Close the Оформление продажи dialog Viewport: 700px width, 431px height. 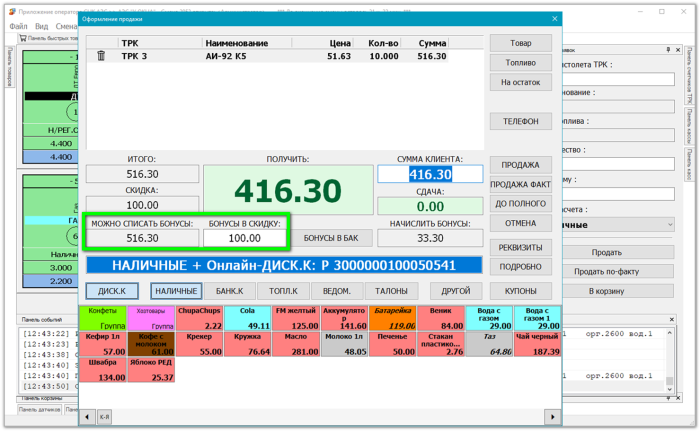(554, 19)
